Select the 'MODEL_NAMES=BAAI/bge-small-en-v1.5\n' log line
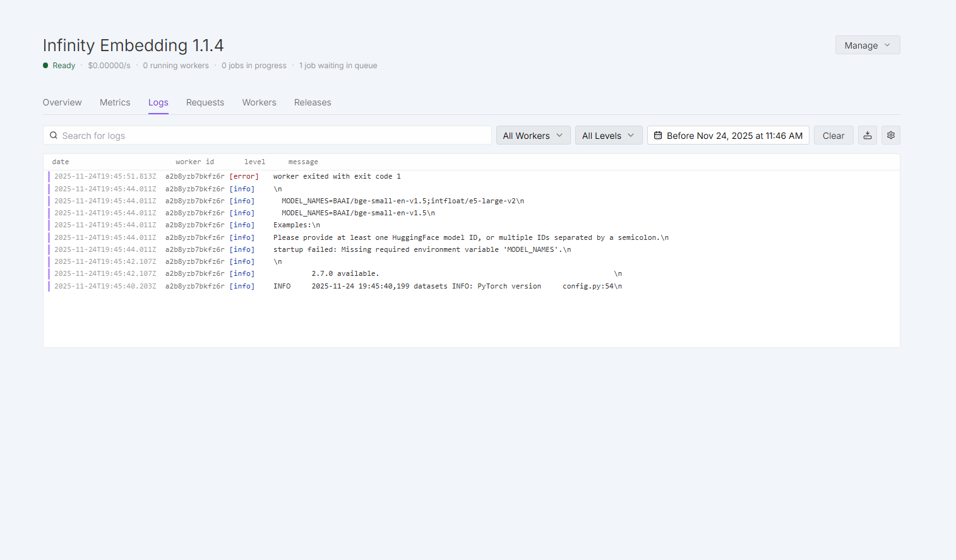Image resolution: width=956 pixels, height=560 pixels. pos(358,213)
